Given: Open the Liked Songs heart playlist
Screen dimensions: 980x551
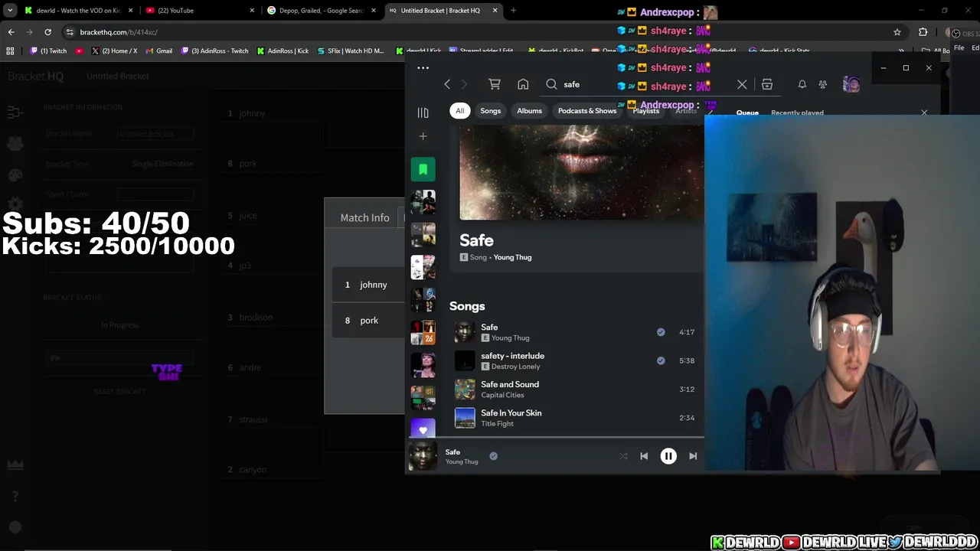Looking at the screenshot, I should click(x=423, y=429).
